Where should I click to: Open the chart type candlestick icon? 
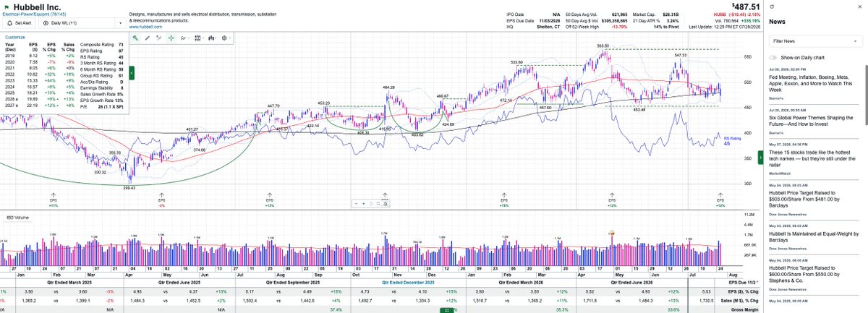pyautogui.click(x=211, y=38)
